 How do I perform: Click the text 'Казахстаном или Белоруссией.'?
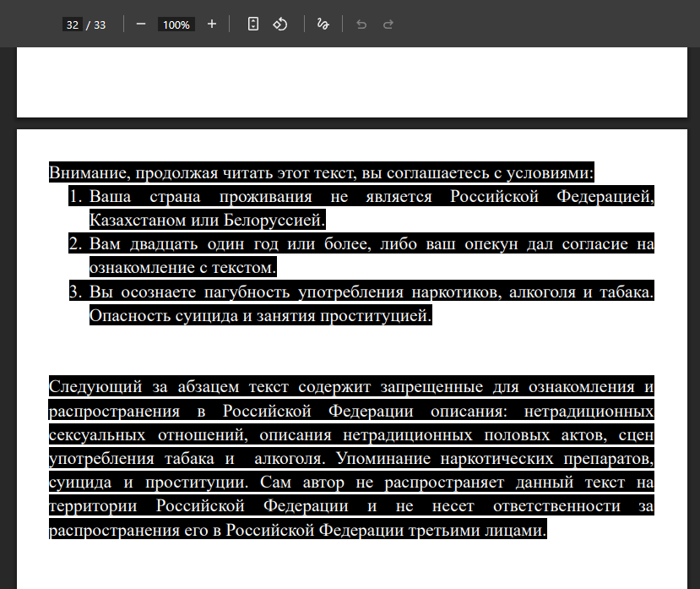(x=208, y=220)
